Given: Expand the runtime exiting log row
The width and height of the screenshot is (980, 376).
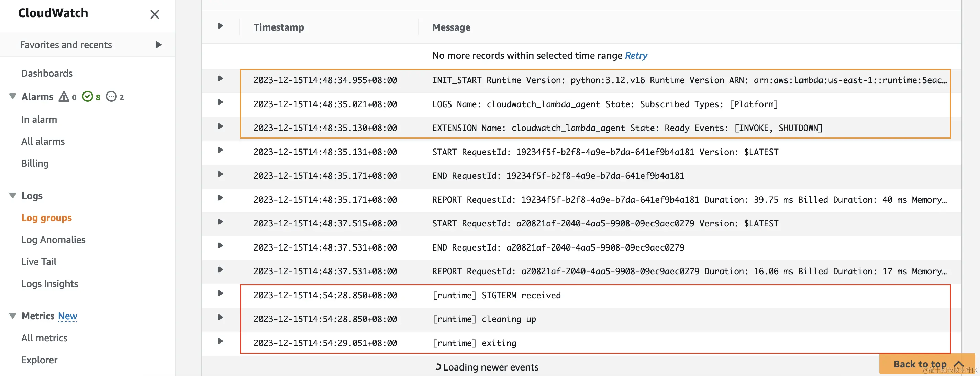Looking at the screenshot, I should (x=220, y=341).
